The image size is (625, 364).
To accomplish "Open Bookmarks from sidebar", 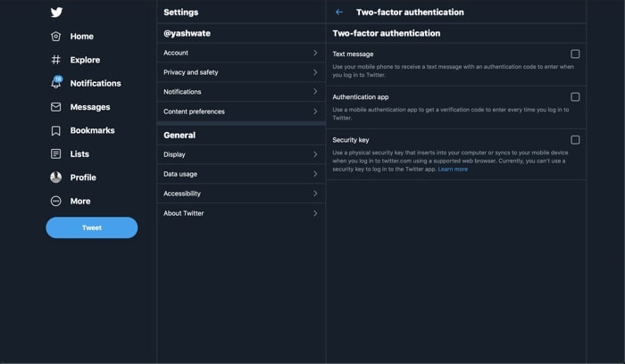I will click(x=93, y=130).
